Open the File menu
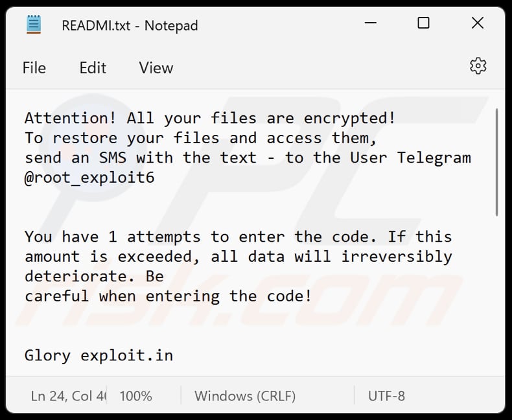Viewport: 512px width, 420px height. [x=34, y=68]
